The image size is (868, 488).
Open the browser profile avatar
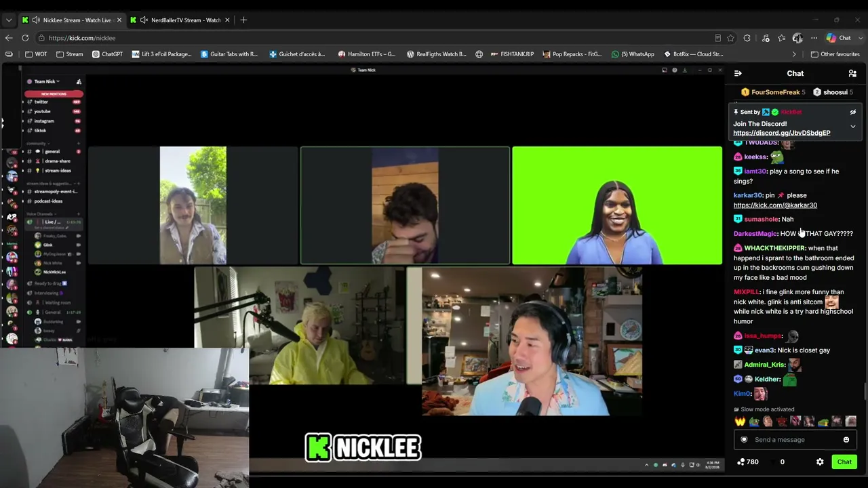(x=797, y=38)
